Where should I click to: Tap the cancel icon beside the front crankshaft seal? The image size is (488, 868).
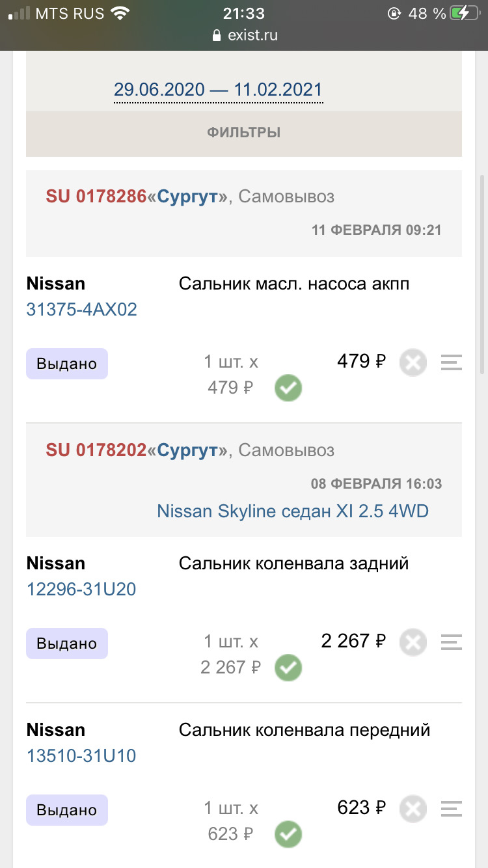tap(413, 809)
